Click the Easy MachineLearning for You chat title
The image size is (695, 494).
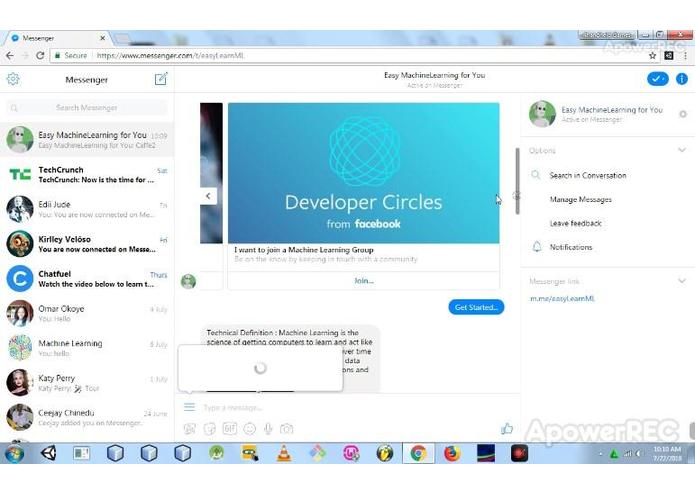[434, 75]
